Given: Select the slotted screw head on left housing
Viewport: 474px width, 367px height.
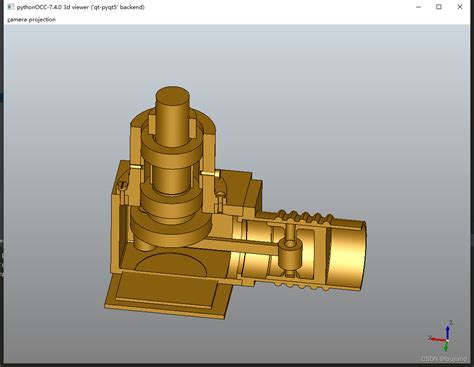Looking at the screenshot, I should [x=122, y=185].
